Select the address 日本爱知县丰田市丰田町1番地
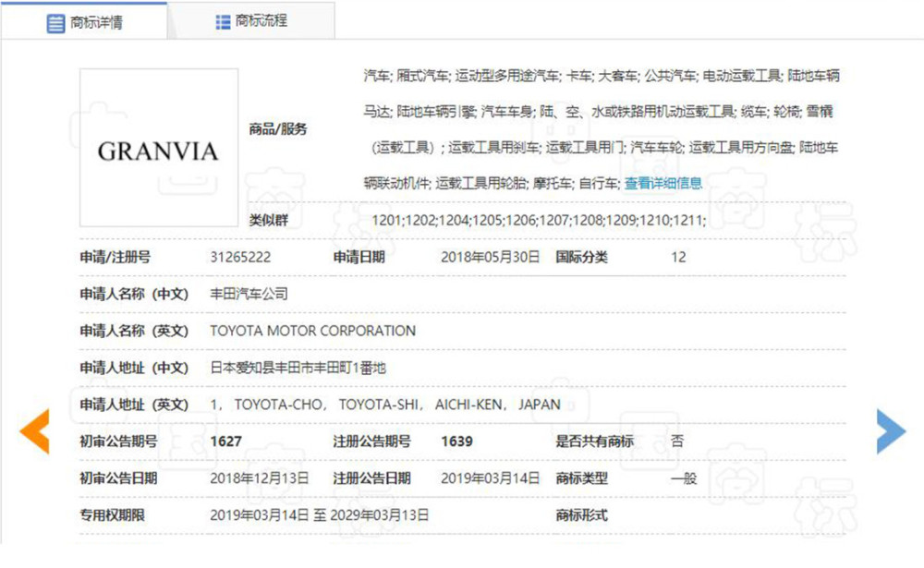This screenshot has height=568, width=924. pos(298,368)
